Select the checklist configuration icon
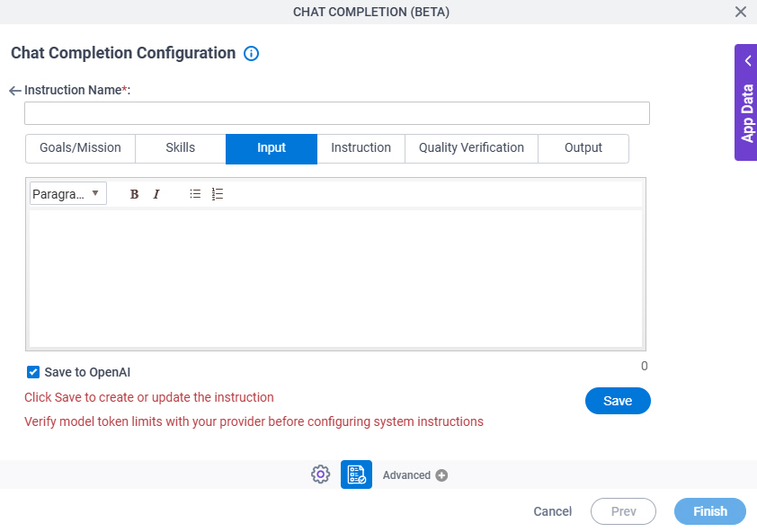The width and height of the screenshot is (757, 532). [356, 474]
